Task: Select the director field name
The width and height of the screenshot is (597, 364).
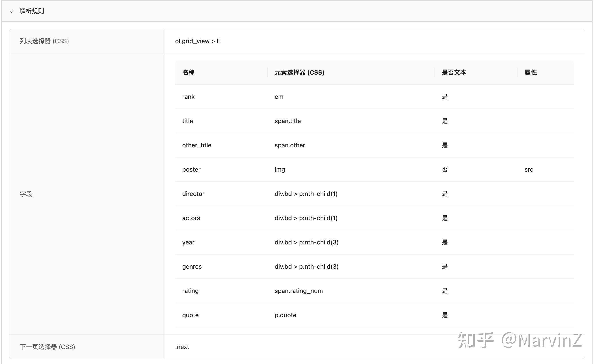Action: tap(193, 194)
